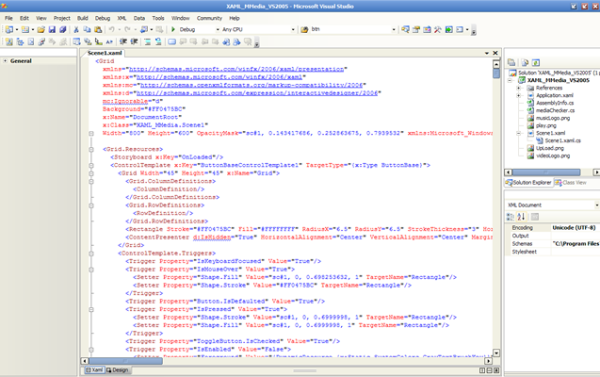Click the Redo arrow icon

[x=127, y=29]
